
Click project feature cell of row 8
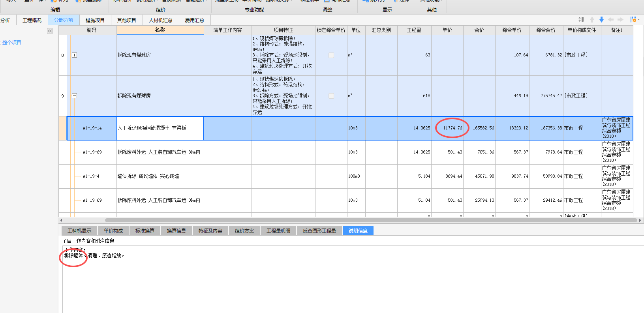click(284, 55)
